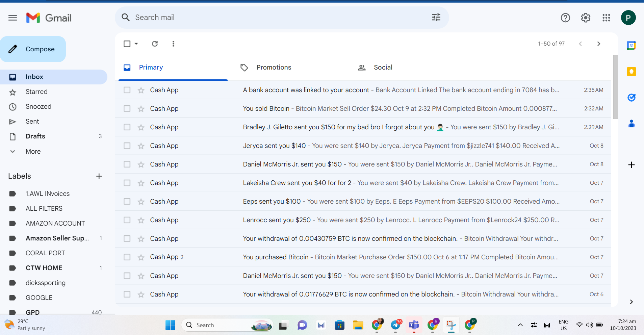Open the Drafts folder
The height and width of the screenshot is (335, 644).
[x=35, y=136]
